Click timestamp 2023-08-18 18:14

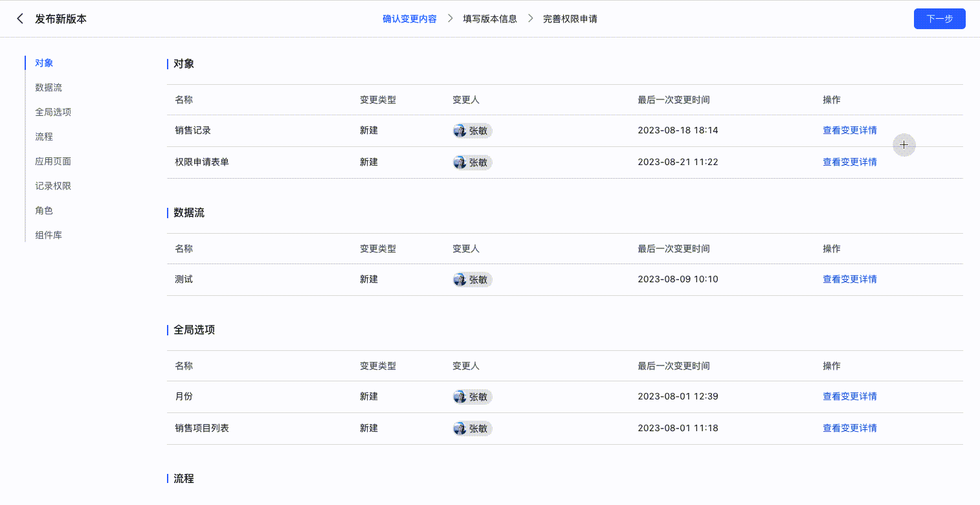(x=678, y=130)
